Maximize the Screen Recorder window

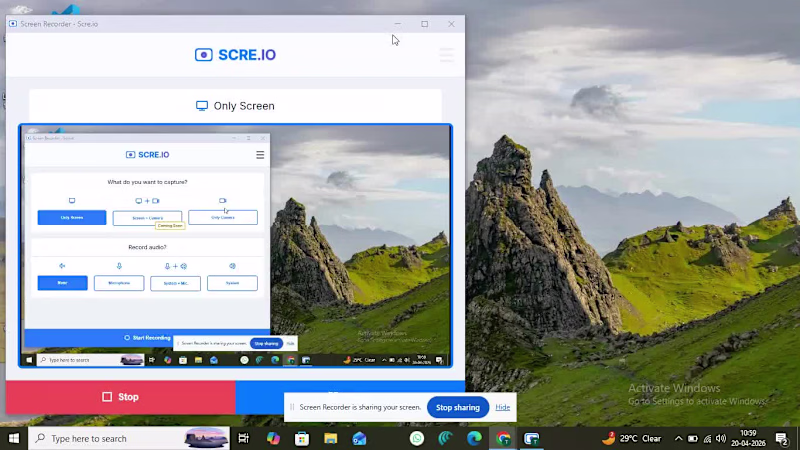[x=424, y=24]
